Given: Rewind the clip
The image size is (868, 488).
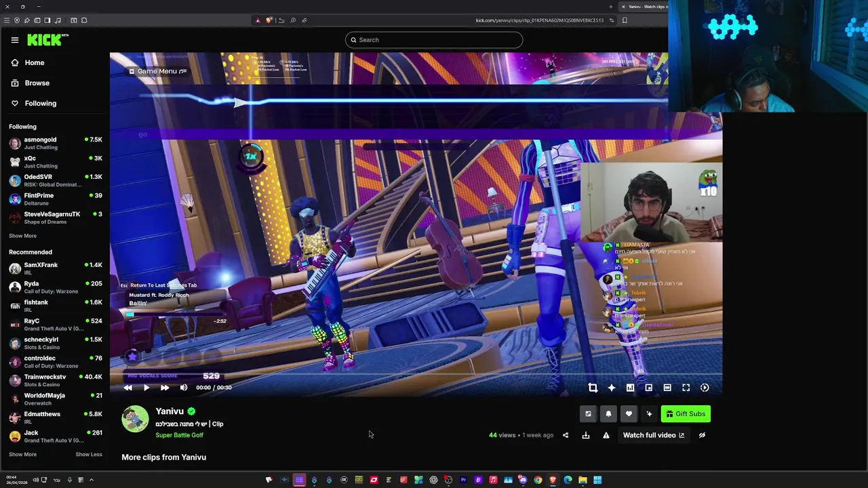Looking at the screenshot, I should point(128,388).
